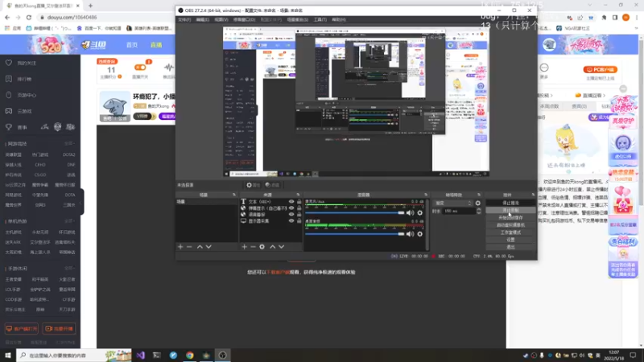The image size is (644, 362).
Task: Open OBS View menu
Action: (x=221, y=19)
